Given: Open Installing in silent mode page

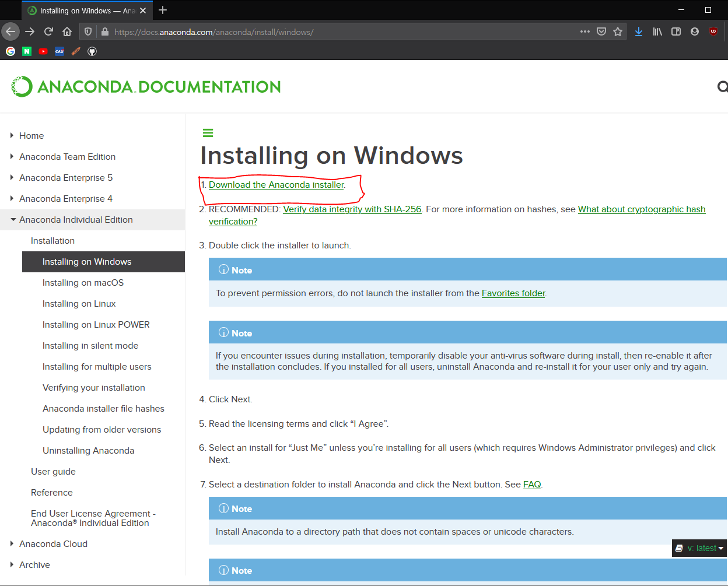Looking at the screenshot, I should pyautogui.click(x=90, y=345).
